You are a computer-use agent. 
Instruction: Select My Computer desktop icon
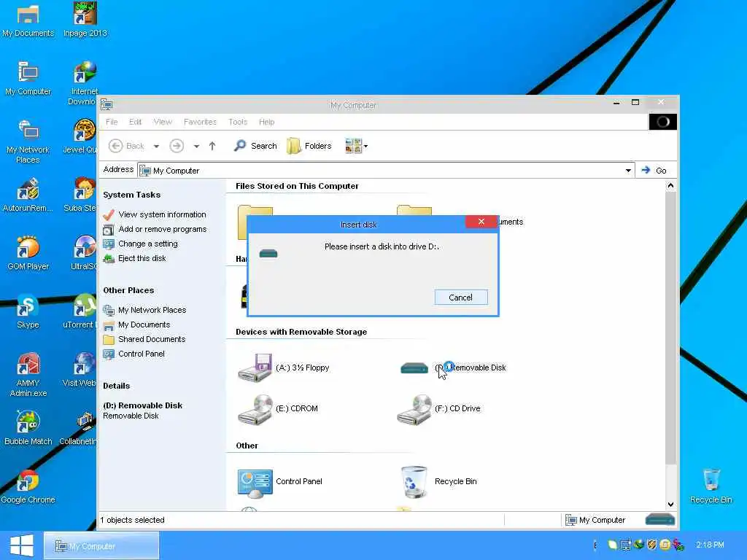[x=28, y=79]
